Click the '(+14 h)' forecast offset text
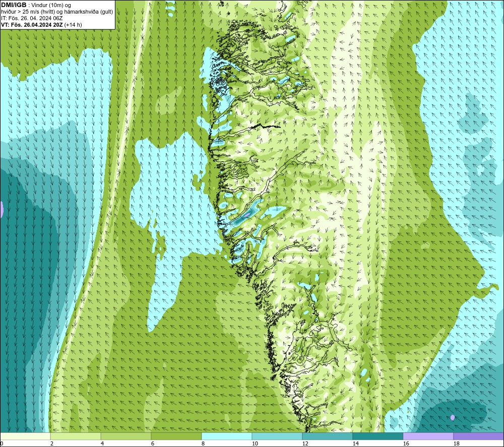Image resolution: width=504 pixels, height=447 pixels. pos(73,25)
